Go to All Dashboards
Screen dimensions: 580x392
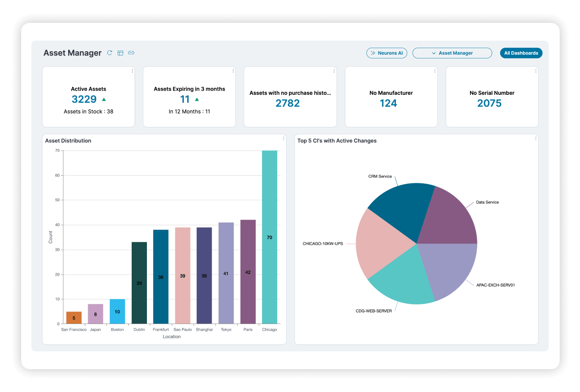coord(521,53)
